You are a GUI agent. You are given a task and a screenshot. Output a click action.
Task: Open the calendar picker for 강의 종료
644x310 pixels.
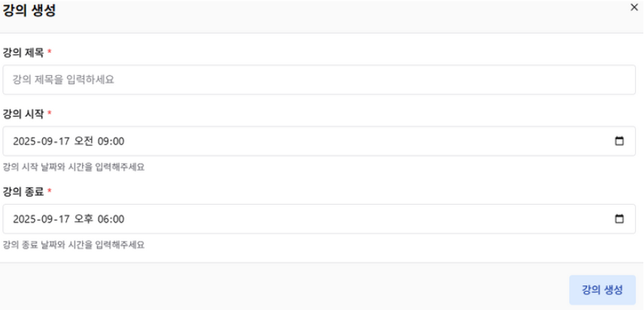[620, 219]
